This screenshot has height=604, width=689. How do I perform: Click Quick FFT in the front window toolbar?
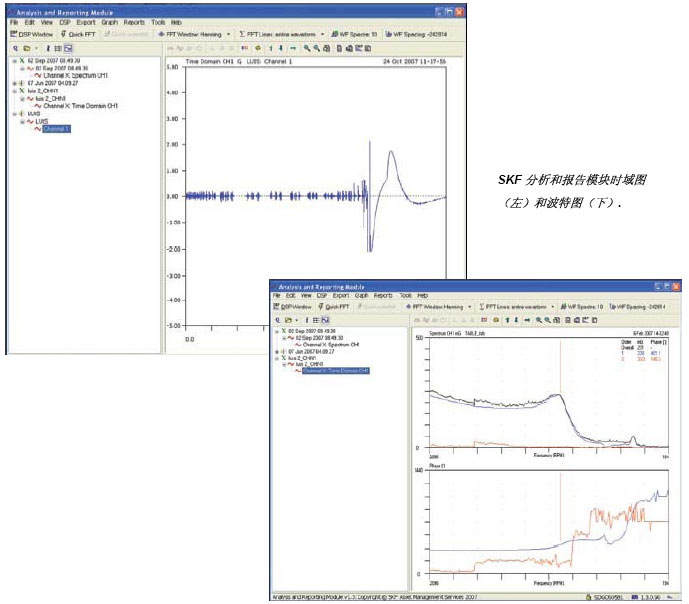338,307
